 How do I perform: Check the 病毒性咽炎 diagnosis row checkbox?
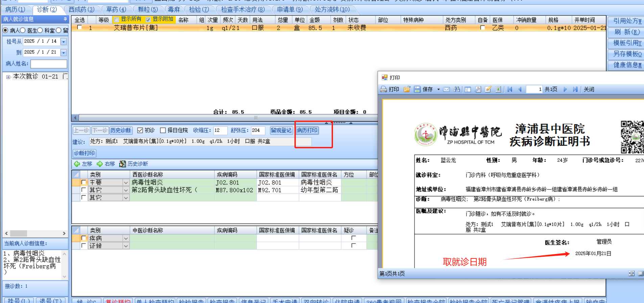coord(84,182)
